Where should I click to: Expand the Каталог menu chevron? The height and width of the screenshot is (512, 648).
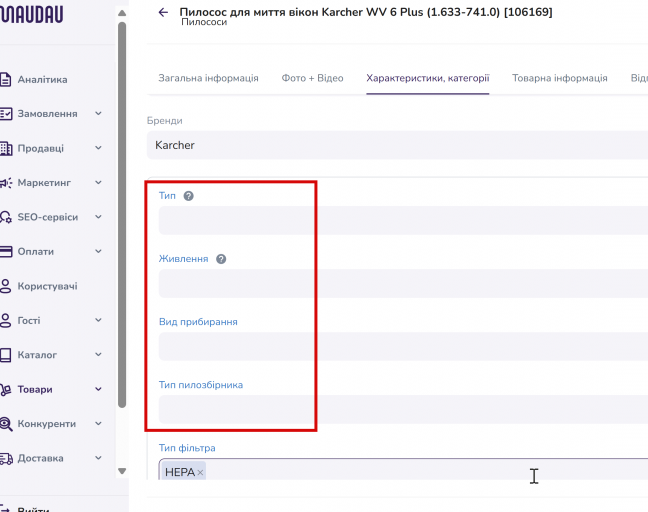pyautogui.click(x=98, y=354)
